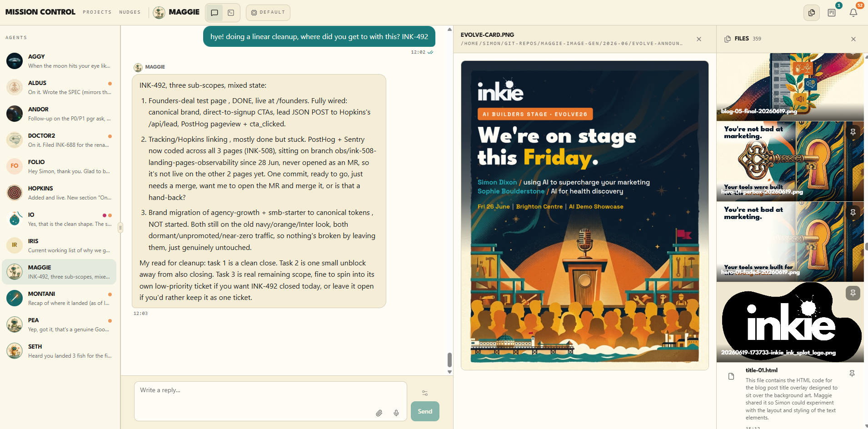Click the sidebar resize handle
The height and width of the screenshot is (429, 868).
[120, 227]
